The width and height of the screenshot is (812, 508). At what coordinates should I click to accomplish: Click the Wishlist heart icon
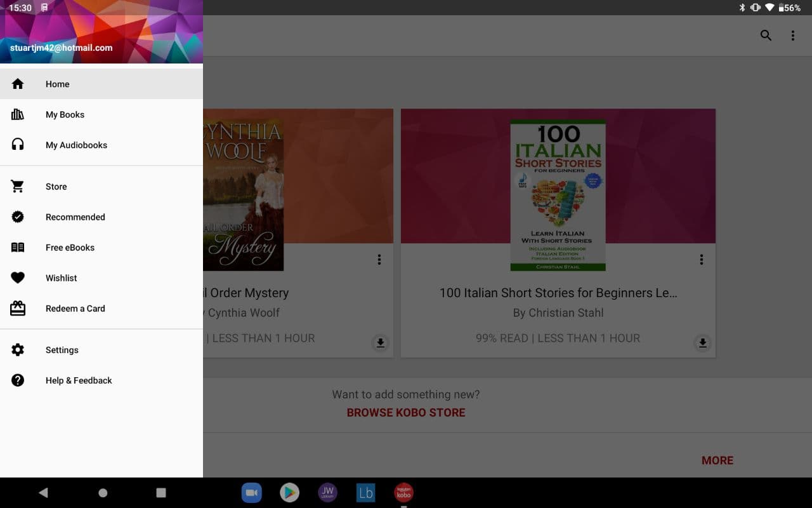(18, 278)
